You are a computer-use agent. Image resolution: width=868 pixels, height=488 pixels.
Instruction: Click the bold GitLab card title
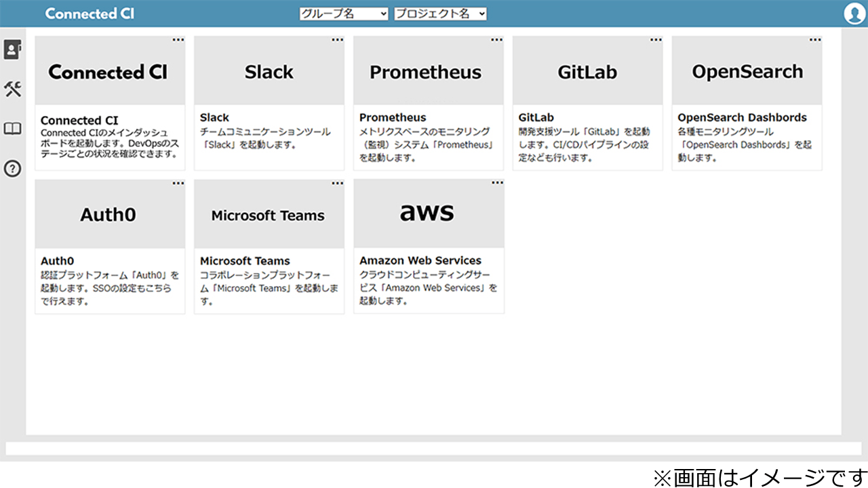[x=536, y=118]
